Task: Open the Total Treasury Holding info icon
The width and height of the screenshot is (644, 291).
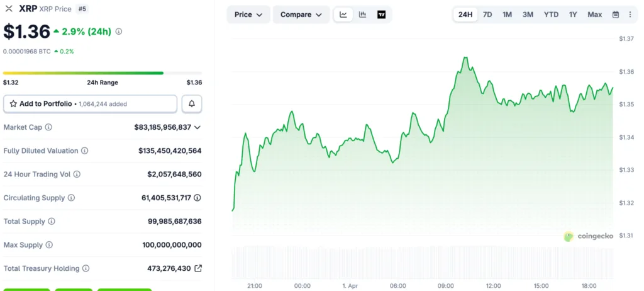Action: [x=86, y=268]
